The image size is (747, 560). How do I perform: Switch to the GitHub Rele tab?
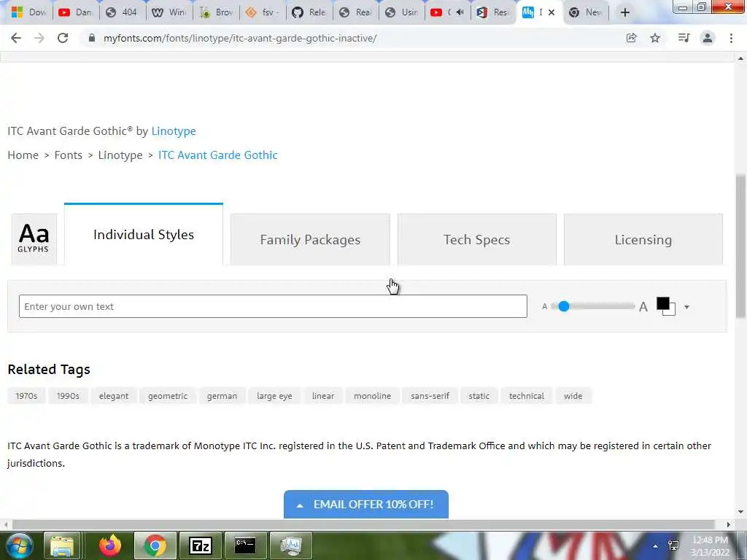tap(309, 12)
